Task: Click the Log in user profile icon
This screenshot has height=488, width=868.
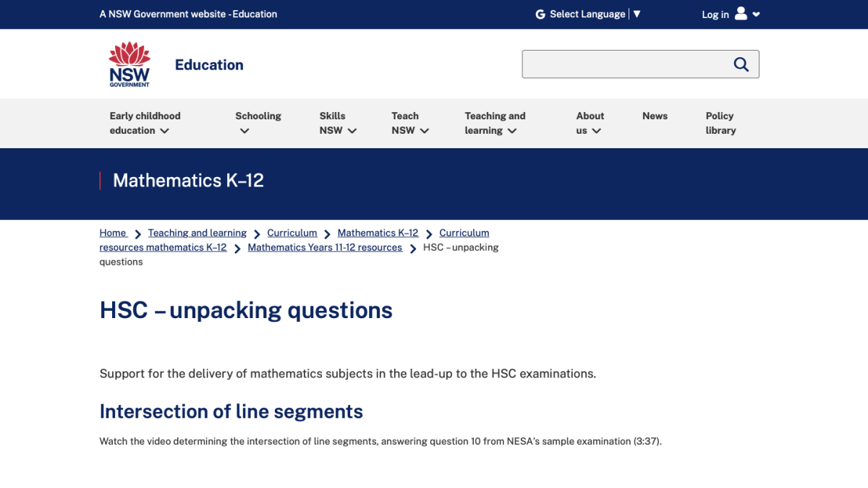Action: coord(741,14)
